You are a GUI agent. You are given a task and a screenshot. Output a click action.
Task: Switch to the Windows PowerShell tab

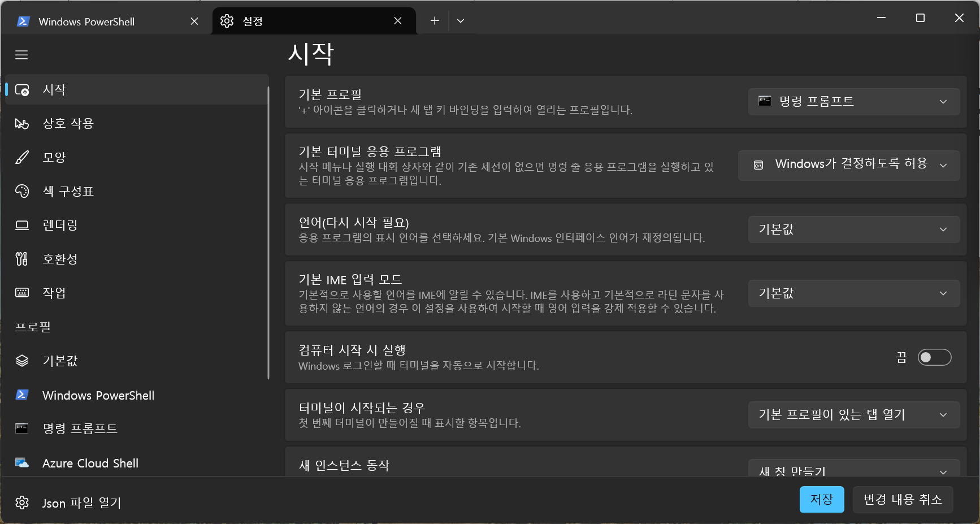coord(106,21)
